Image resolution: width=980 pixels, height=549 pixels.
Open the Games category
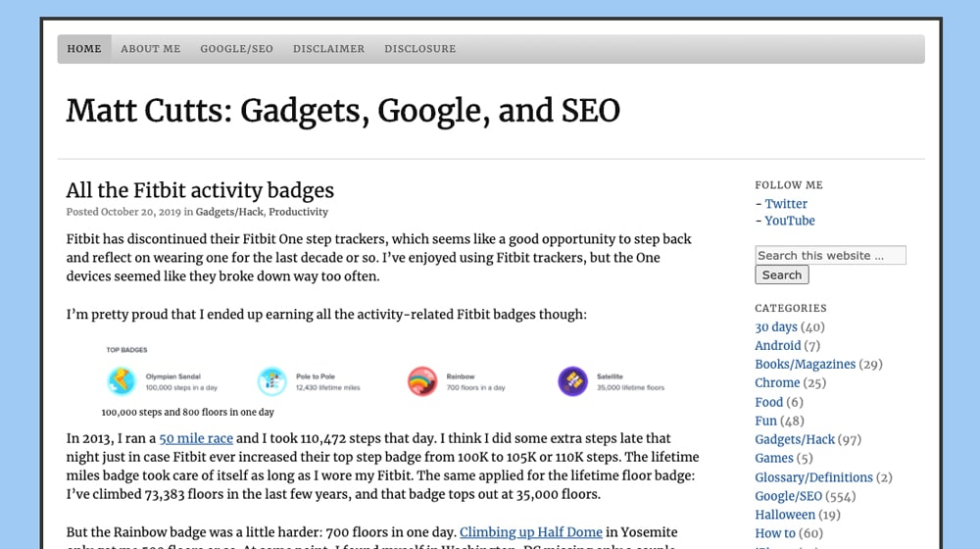(x=774, y=459)
